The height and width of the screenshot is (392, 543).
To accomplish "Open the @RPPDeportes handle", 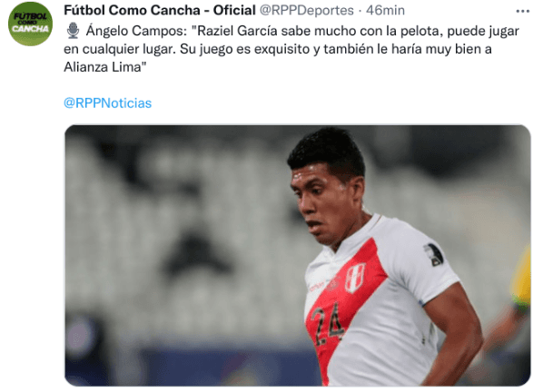I will (x=307, y=10).
